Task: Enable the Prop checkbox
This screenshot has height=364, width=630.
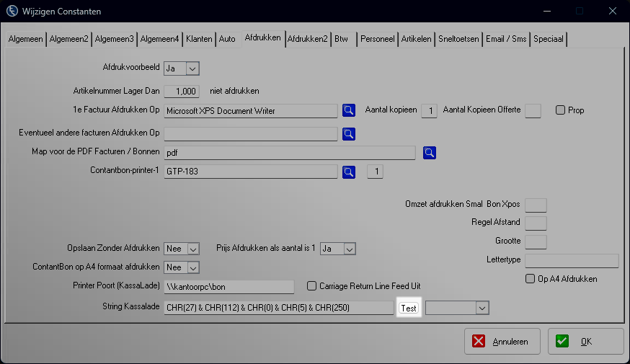Action: (x=560, y=110)
